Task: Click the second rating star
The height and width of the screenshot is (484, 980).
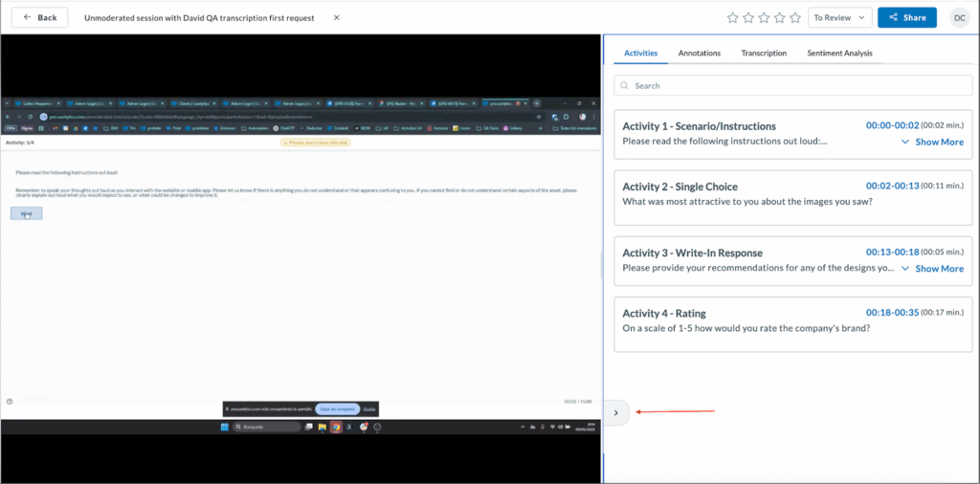Action: click(x=748, y=18)
